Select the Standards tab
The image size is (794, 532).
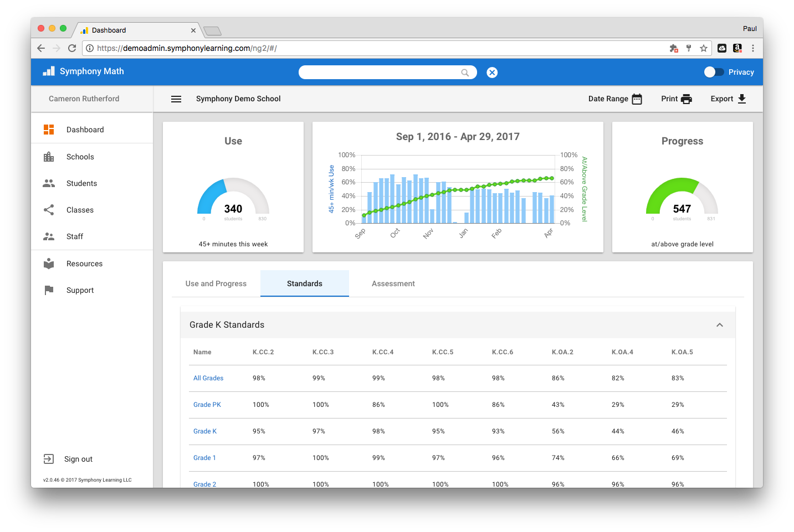point(305,283)
